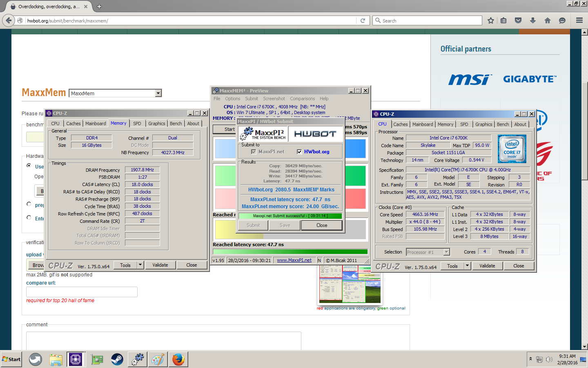Click the Intel Core i7 inside logo
588x368 pixels.
(512, 149)
